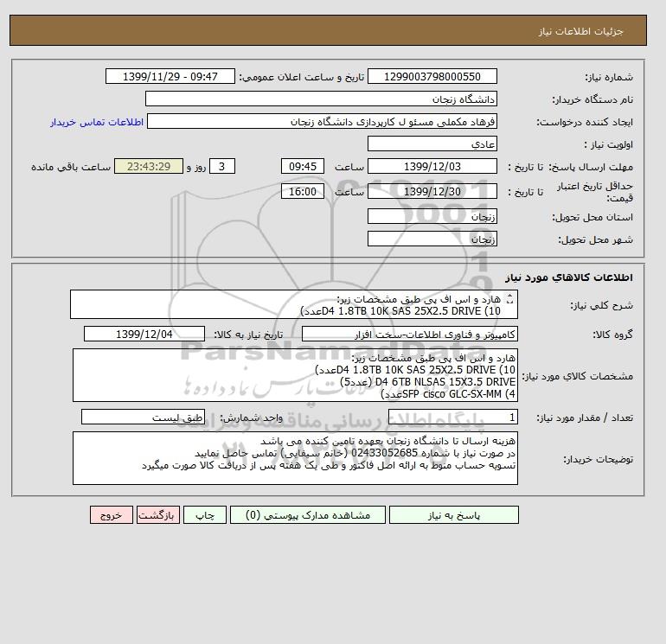Click the header title 'جزئیات اطلاعات نیاز'
Image resolution: width=666 pixels, height=644 pixels.
coord(580,31)
